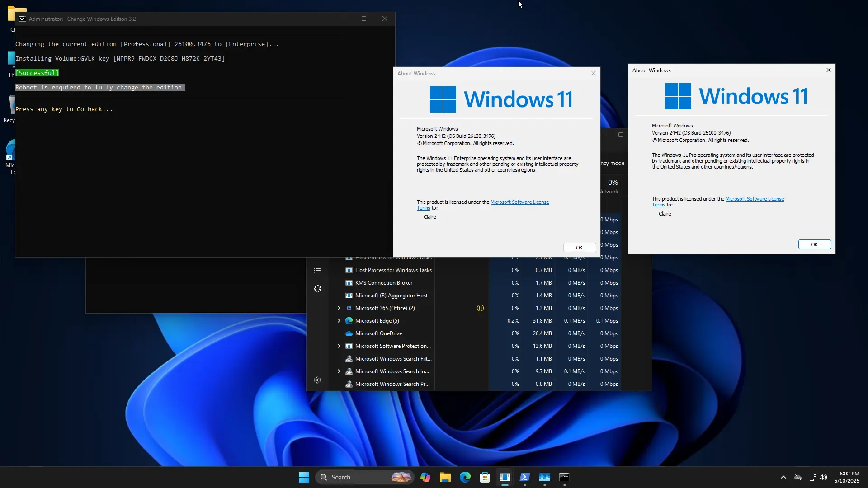Switch to Task Manager on the taskbar
Viewport: 868px width, 488px height.
pyautogui.click(x=545, y=477)
